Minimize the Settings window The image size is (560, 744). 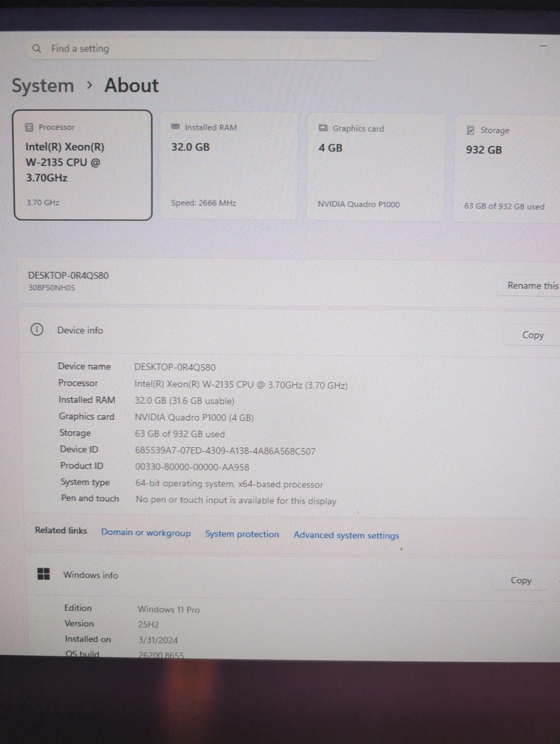pos(543,46)
